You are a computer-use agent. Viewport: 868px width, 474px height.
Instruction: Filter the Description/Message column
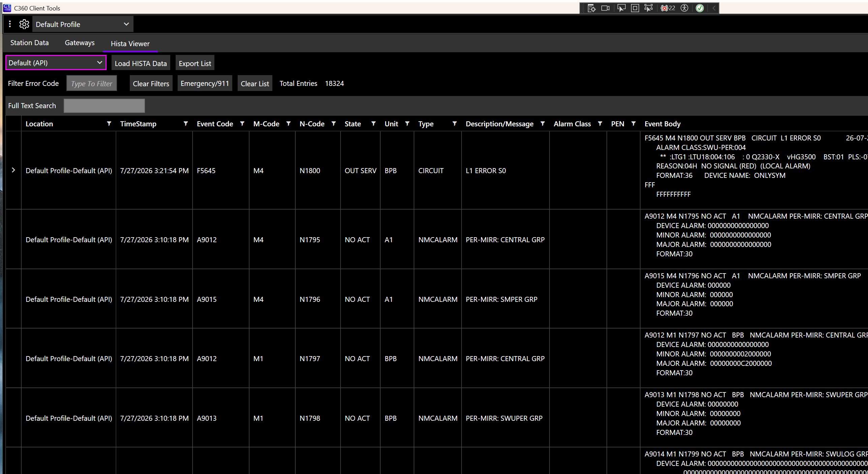coord(542,124)
